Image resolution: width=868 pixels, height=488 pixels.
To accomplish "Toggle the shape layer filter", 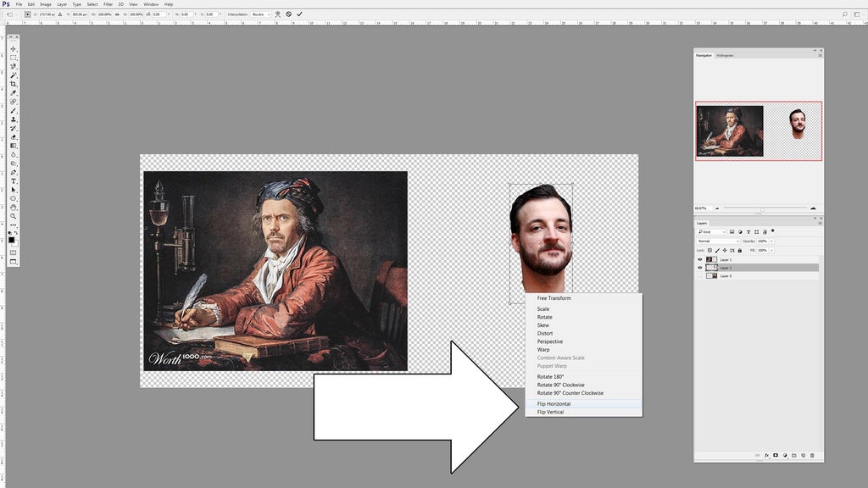I will pos(757,232).
